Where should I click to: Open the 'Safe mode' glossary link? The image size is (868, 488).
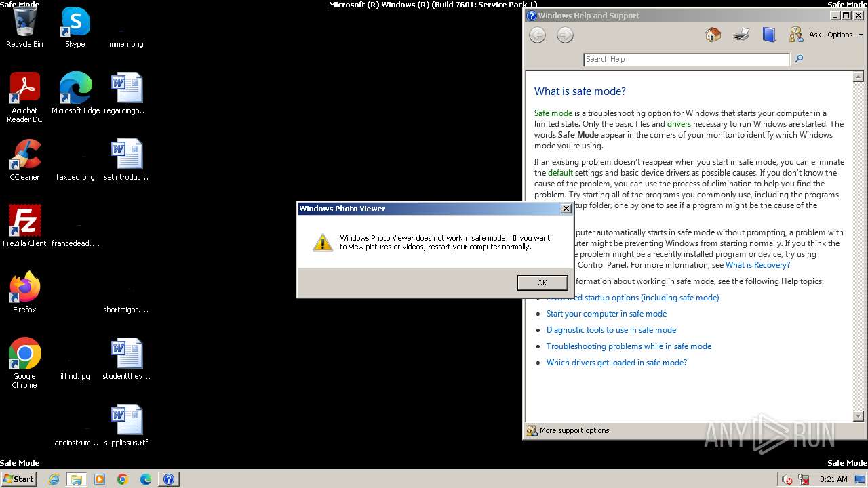pyautogui.click(x=553, y=113)
